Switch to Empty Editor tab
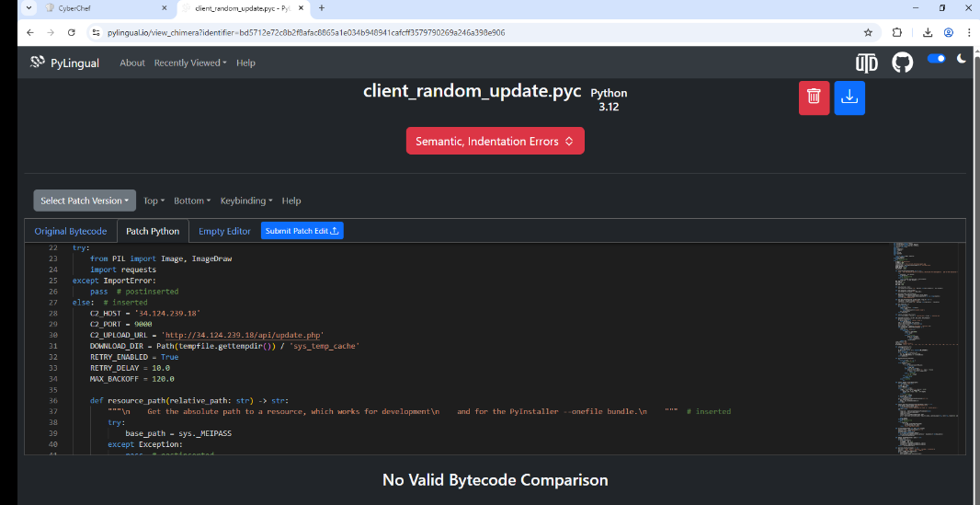The height and width of the screenshot is (505, 980). click(x=224, y=231)
